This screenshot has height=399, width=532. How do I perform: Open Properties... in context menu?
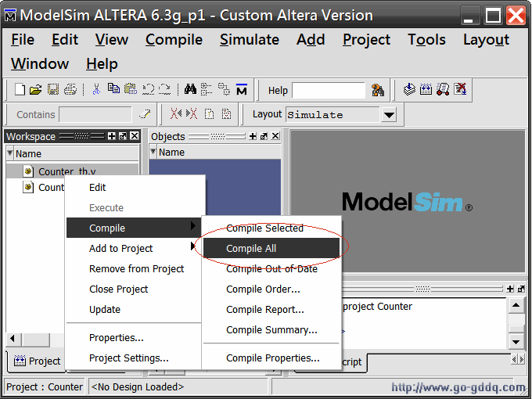pos(134,338)
